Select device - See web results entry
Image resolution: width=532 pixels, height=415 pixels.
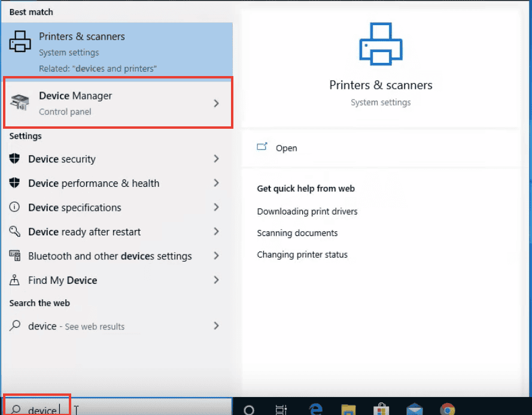click(117, 326)
